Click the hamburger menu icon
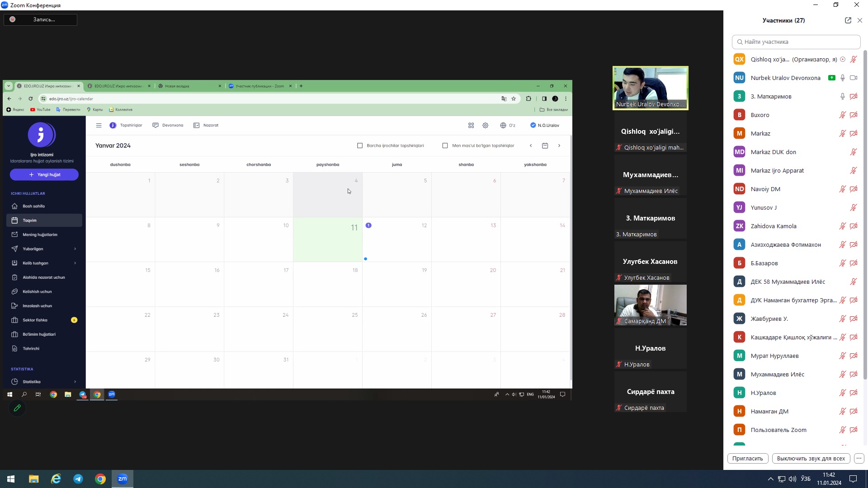This screenshot has height=488, width=868. pos(99,126)
